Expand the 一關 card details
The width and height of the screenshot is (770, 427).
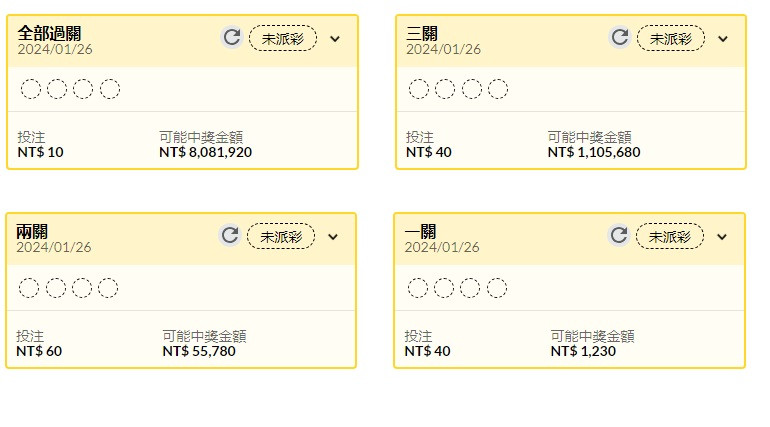pos(722,237)
